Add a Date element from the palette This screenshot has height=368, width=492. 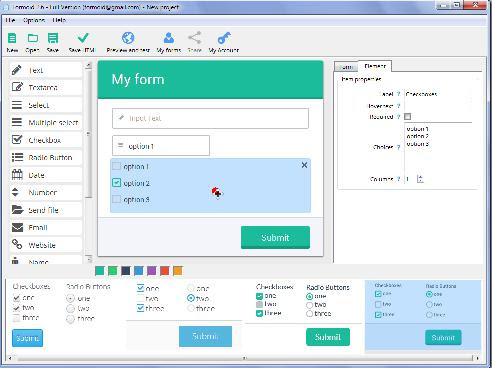tap(46, 175)
